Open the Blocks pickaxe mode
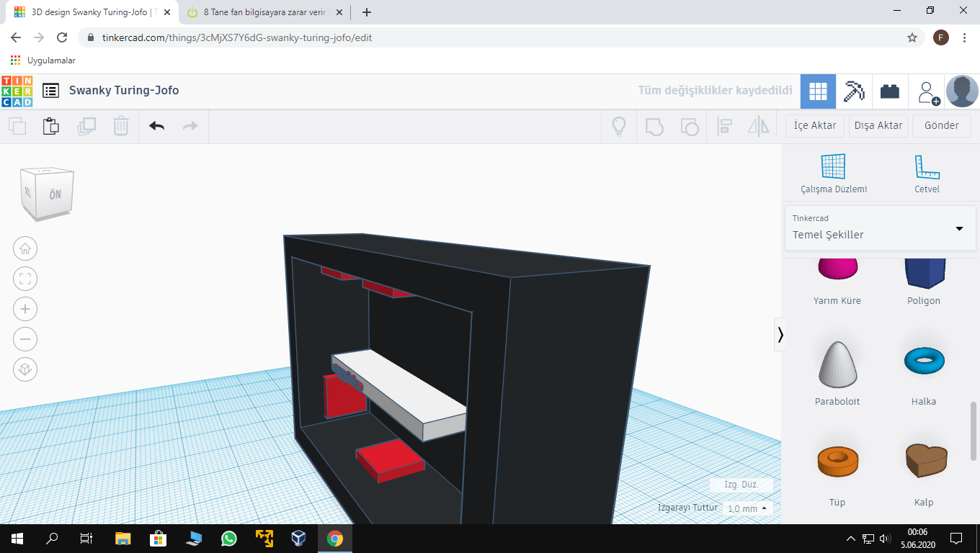 point(854,91)
